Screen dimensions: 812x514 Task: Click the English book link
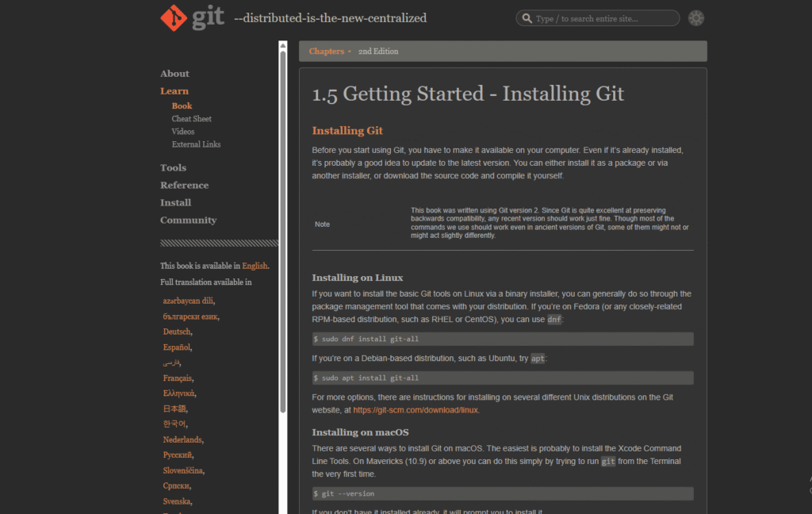(255, 266)
